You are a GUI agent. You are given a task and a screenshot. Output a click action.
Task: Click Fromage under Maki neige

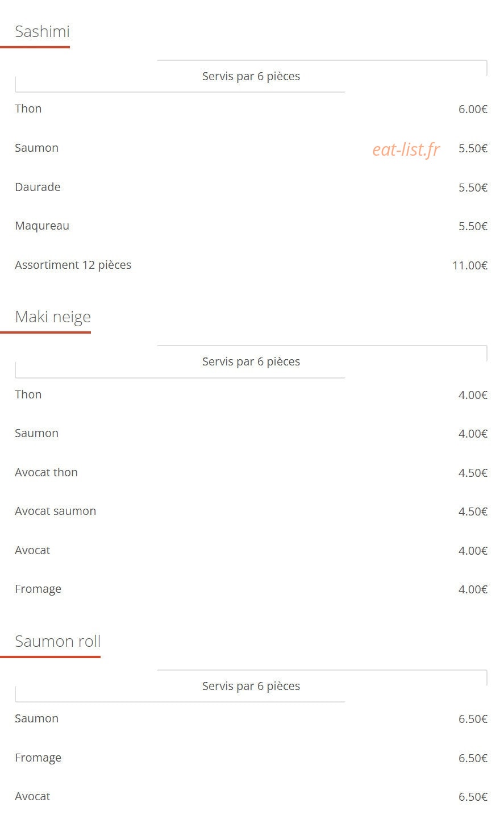(x=38, y=589)
